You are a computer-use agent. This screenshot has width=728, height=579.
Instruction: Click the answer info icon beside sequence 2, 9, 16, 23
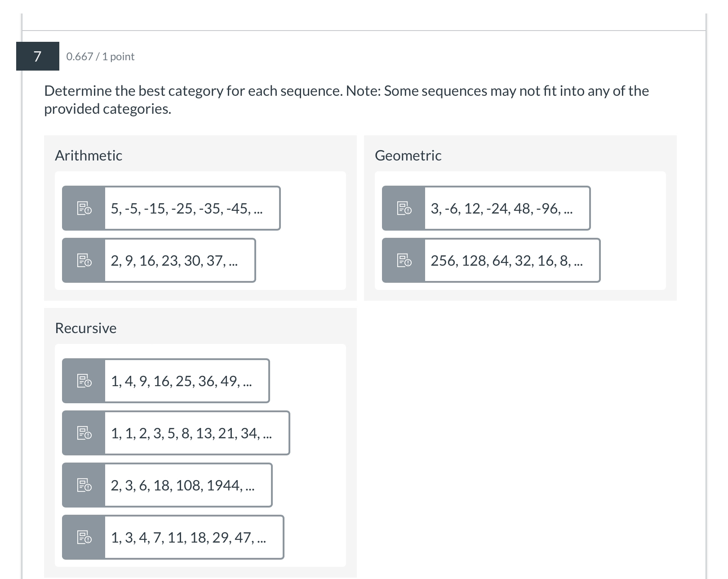click(84, 260)
